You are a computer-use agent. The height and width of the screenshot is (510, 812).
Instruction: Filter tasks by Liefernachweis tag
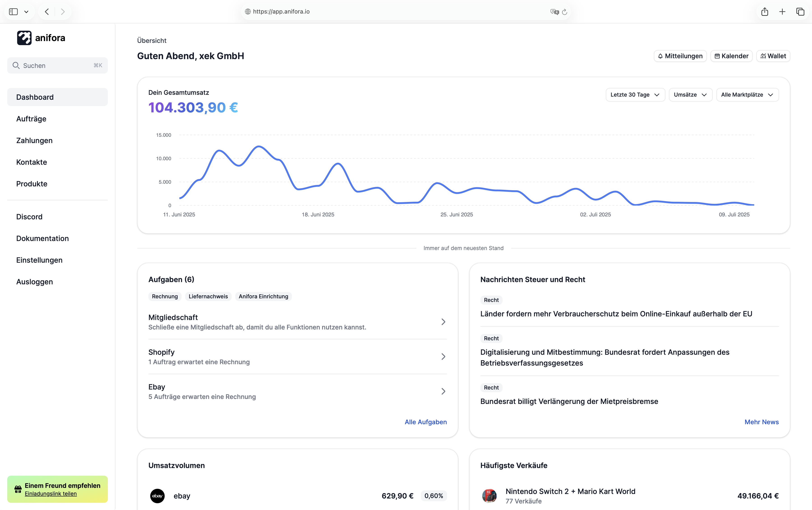[208, 297]
